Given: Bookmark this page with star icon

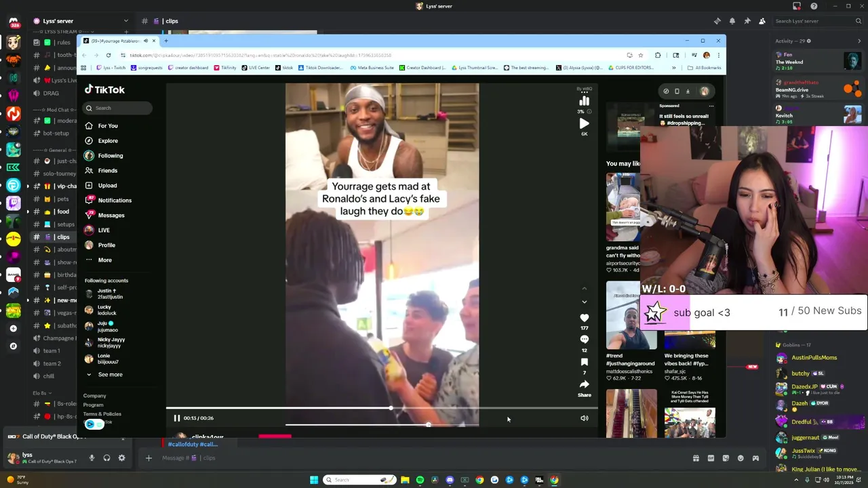Looking at the screenshot, I should [641, 55].
